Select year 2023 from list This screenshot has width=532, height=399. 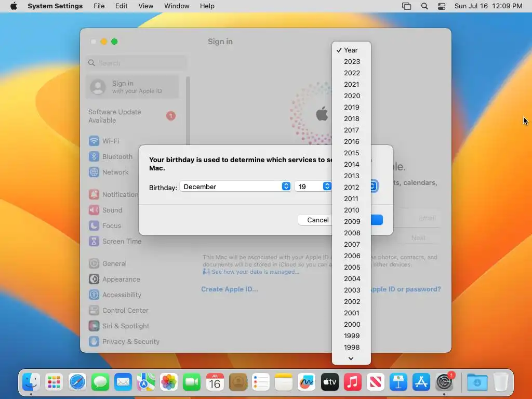[x=352, y=61]
